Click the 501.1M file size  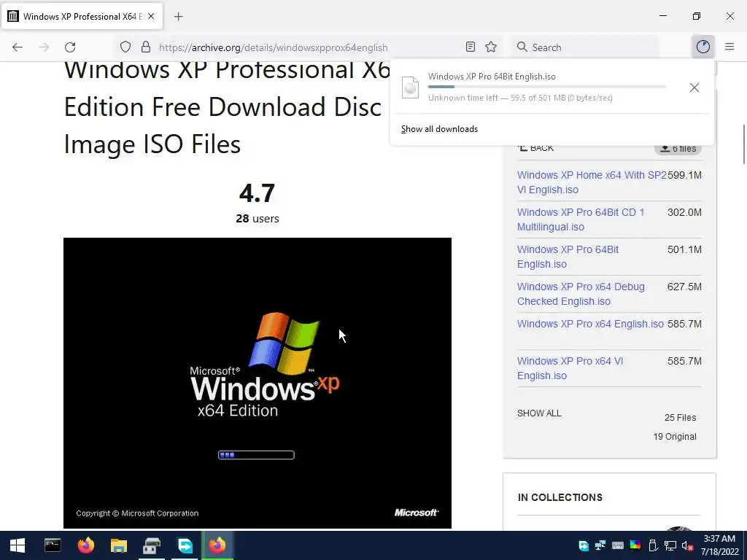tap(684, 249)
